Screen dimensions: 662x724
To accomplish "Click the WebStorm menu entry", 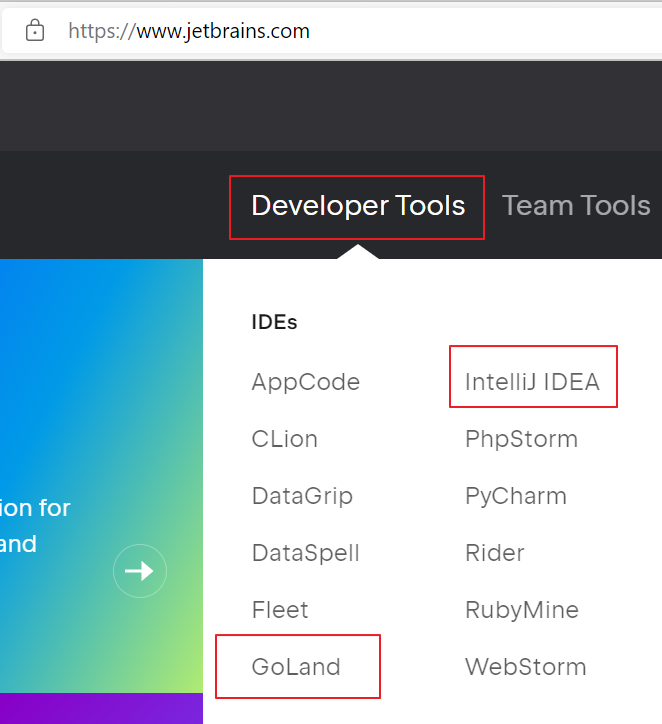I will (525, 667).
